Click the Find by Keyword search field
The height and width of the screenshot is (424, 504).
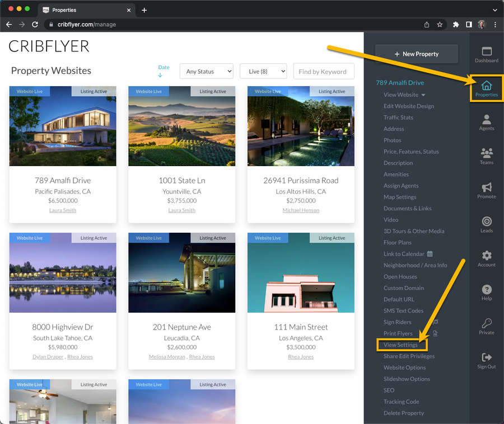(324, 71)
